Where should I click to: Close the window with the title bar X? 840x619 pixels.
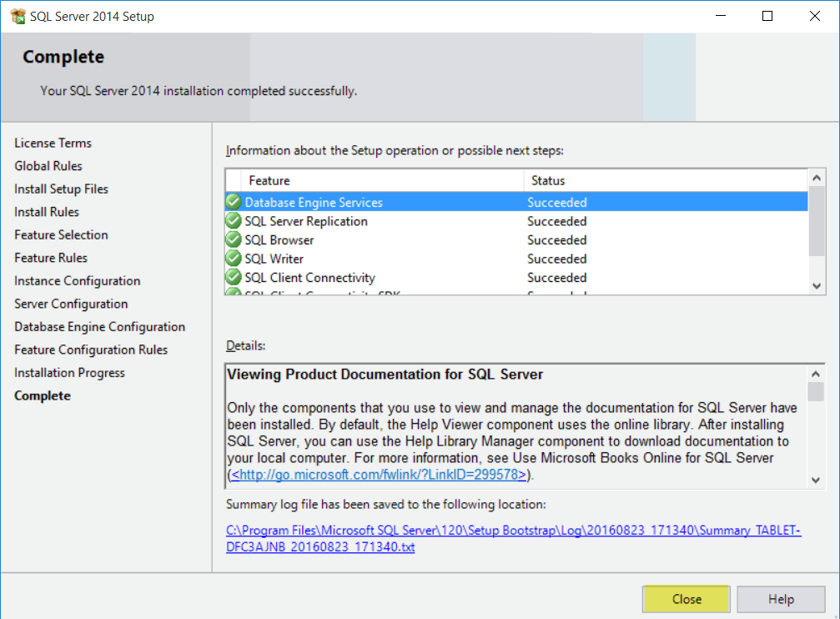click(x=814, y=16)
